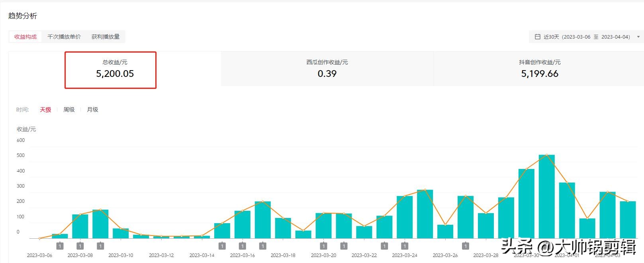
Task: Set time granularity to 月级
Action: coord(92,110)
